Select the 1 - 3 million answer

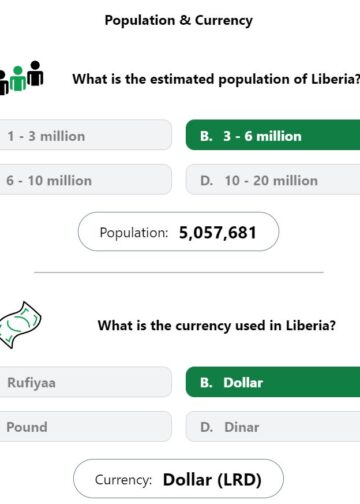[85, 135]
